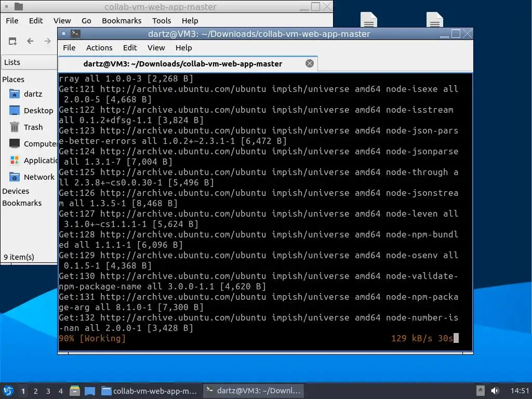This screenshot has width=532, height=399.
Task: Click the dartz folder icon
Action: click(14, 94)
